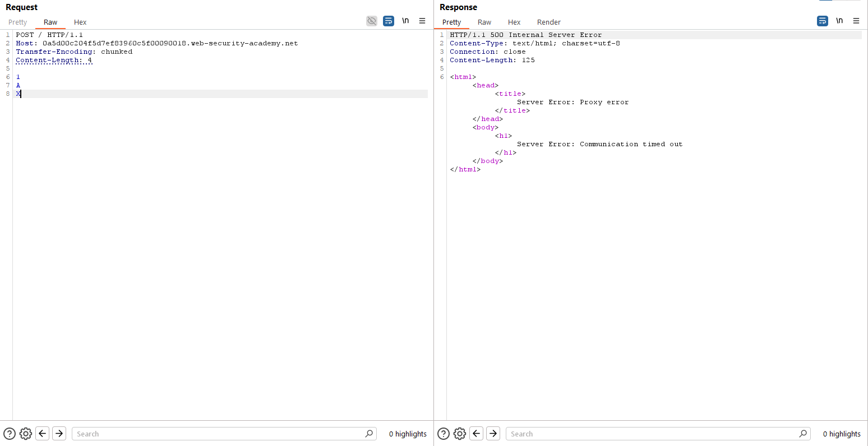Go to previous match in Response search
This screenshot has width=868, height=446.
pyautogui.click(x=477, y=434)
